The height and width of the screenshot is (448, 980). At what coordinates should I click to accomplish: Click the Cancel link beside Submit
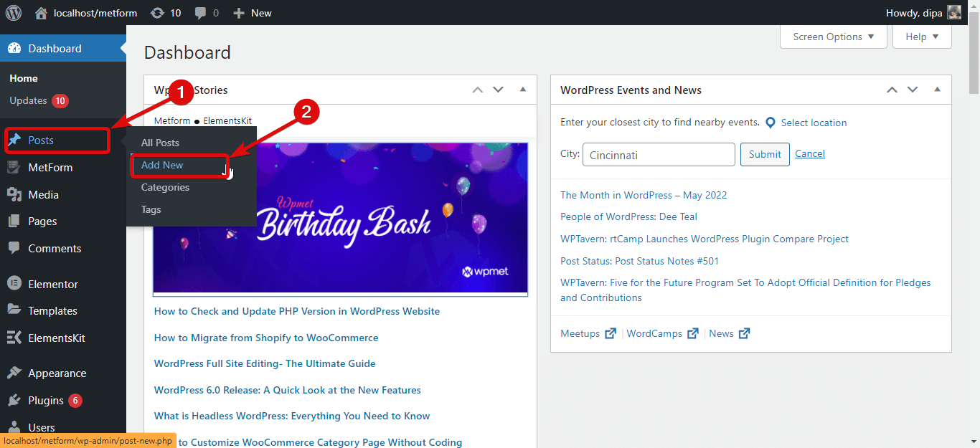pos(810,154)
